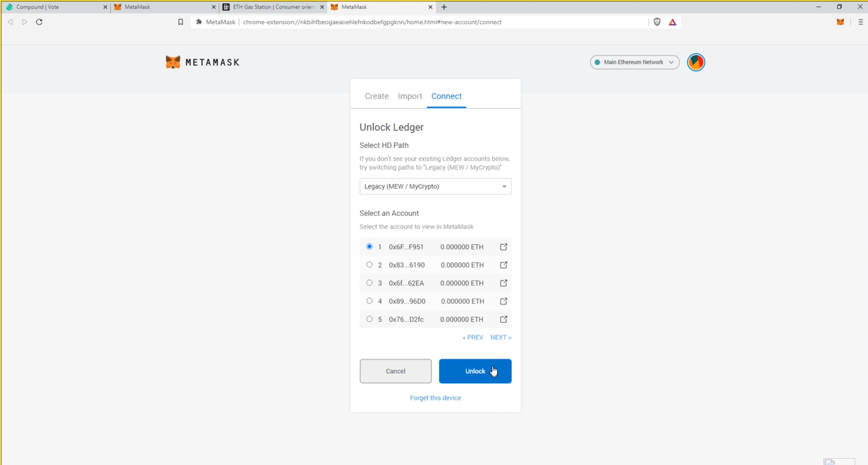This screenshot has width=868, height=465.
Task: Go to PREV accounts page
Action: (473, 338)
